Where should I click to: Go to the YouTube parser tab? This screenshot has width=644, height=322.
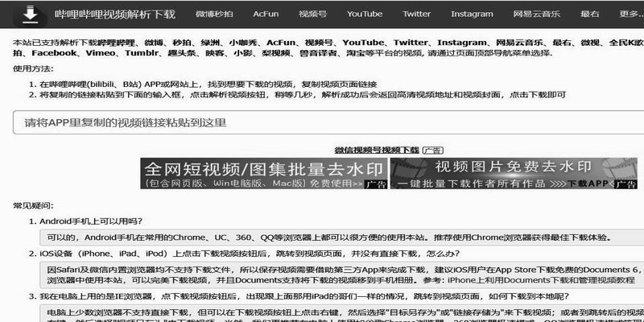365,14
